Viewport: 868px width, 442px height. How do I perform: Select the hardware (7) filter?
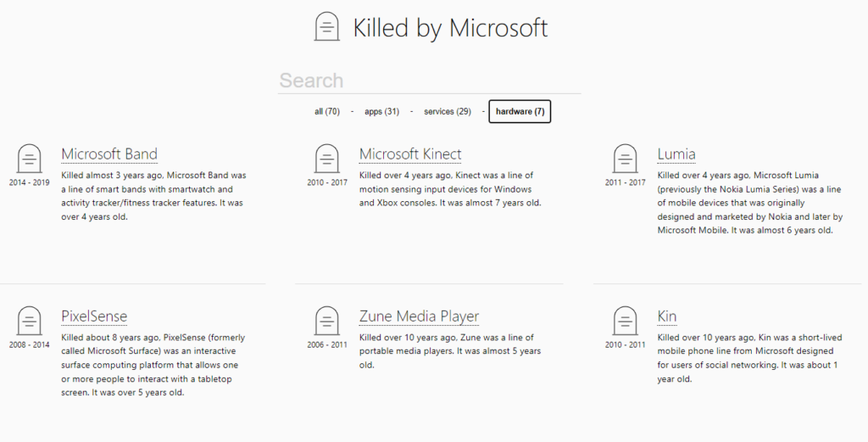click(x=520, y=111)
